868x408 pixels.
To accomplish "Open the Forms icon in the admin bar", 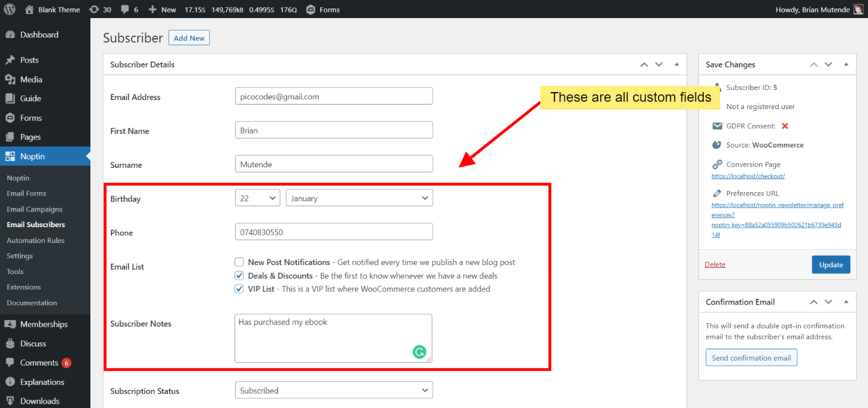I will click(x=311, y=9).
